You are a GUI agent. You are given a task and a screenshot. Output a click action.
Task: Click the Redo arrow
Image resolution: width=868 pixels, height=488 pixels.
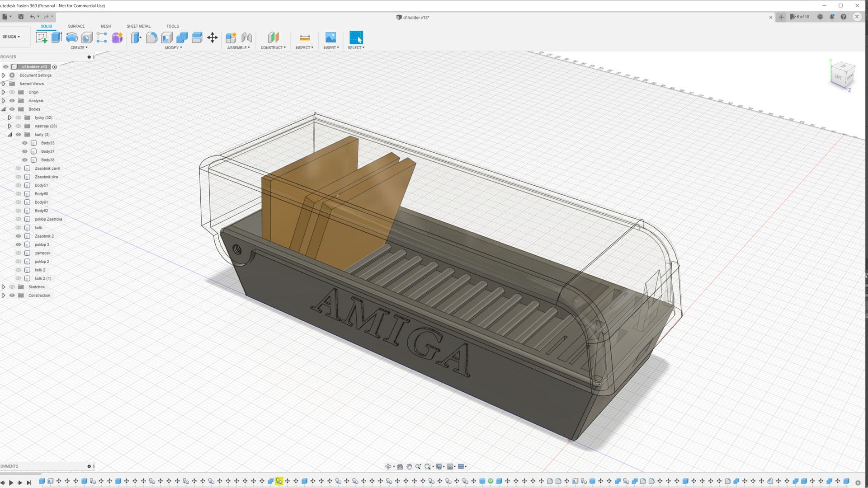click(46, 17)
